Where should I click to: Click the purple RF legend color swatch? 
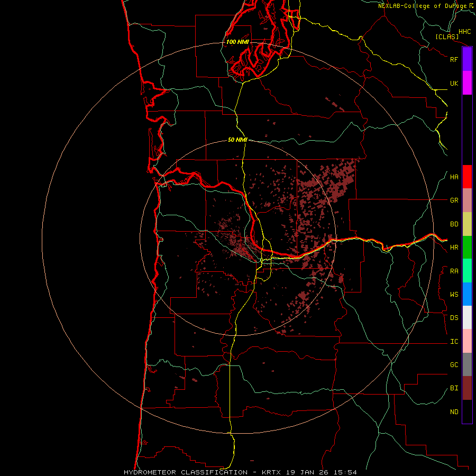click(x=467, y=59)
